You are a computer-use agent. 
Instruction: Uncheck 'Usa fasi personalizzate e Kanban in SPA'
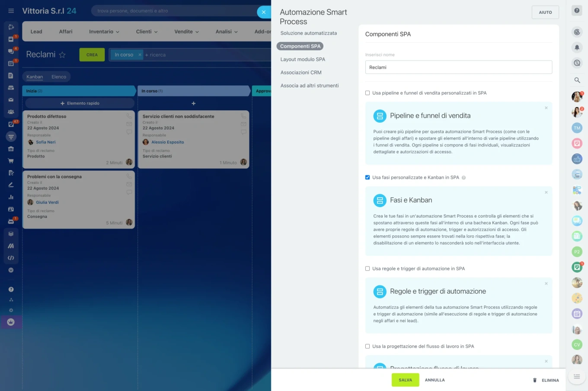click(x=367, y=177)
